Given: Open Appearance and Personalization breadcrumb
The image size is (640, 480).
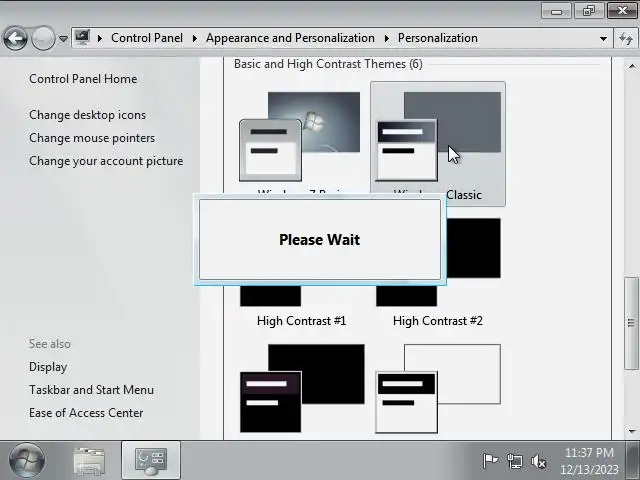Looking at the screenshot, I should (290, 38).
